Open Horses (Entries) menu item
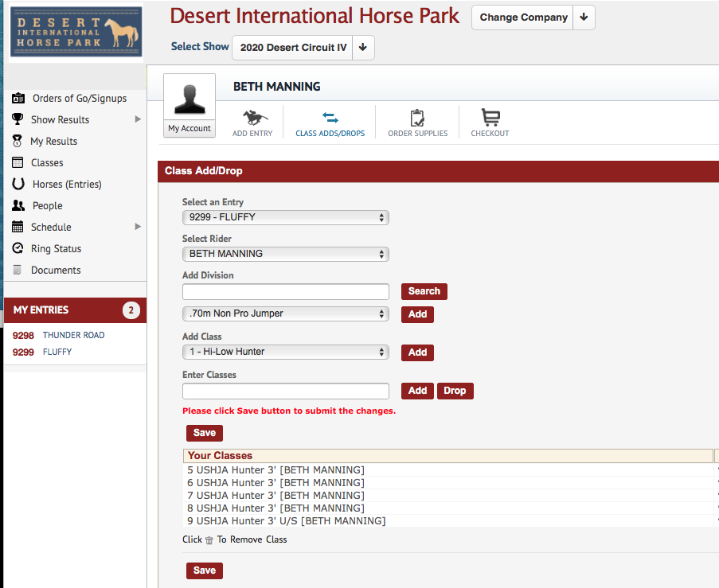This screenshot has width=719, height=588. 67,185
